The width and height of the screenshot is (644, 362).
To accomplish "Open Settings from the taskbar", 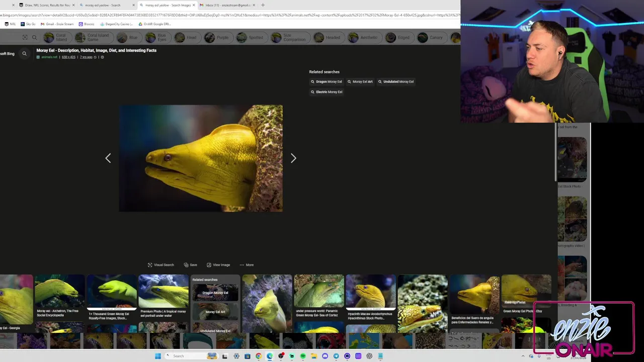I will tap(236, 356).
